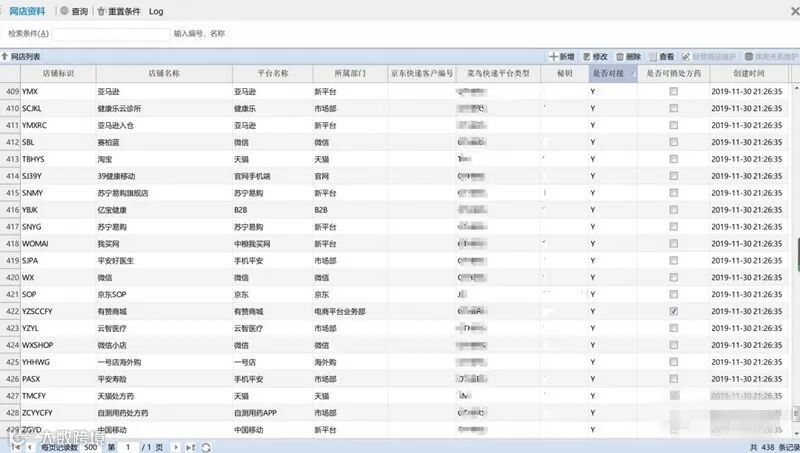
Task: Click the 修改 edit record button
Action: tap(595, 57)
